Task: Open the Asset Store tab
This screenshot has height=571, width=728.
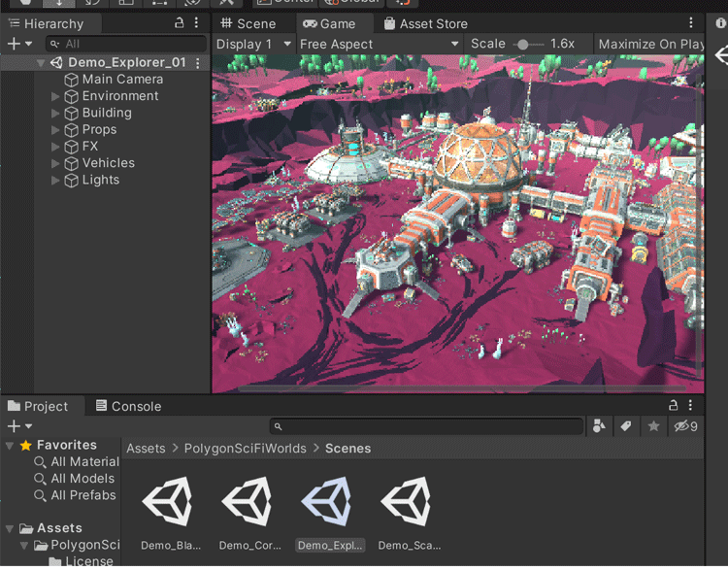Action: pyautogui.click(x=425, y=23)
